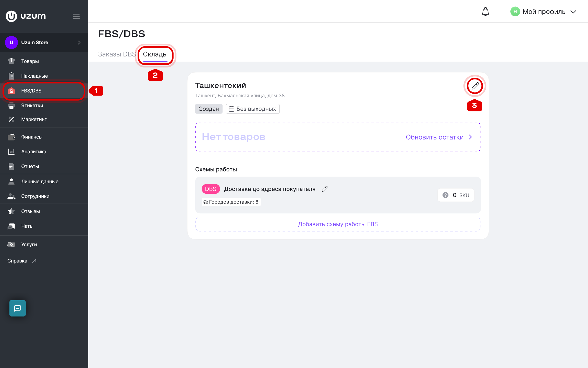Expand the Uzum Store shop selector
The height and width of the screenshot is (368, 588).
pos(44,42)
